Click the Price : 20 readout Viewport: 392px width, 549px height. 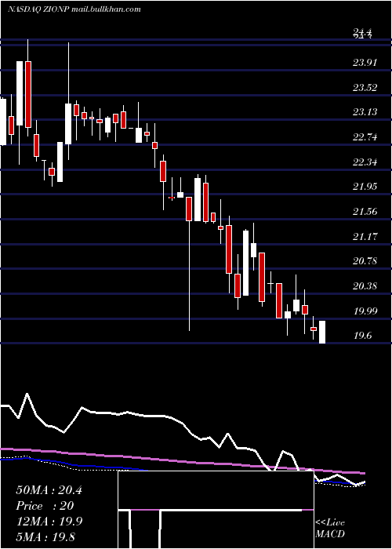[x=45, y=506]
